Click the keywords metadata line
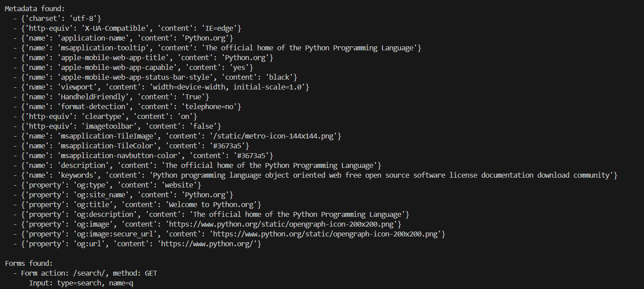The width and height of the screenshot is (644, 289). 315,175
